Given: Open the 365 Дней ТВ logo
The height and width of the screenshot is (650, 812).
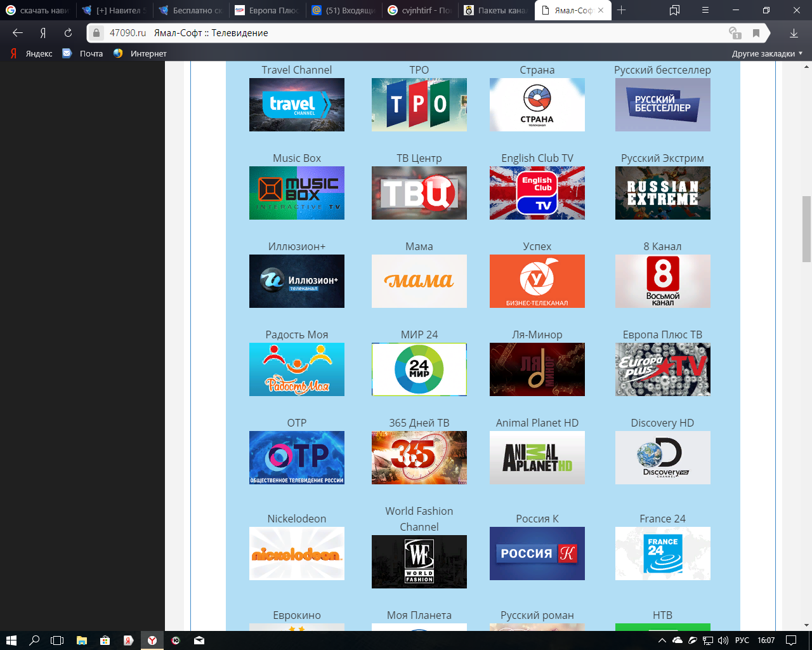Looking at the screenshot, I should pyautogui.click(x=419, y=458).
